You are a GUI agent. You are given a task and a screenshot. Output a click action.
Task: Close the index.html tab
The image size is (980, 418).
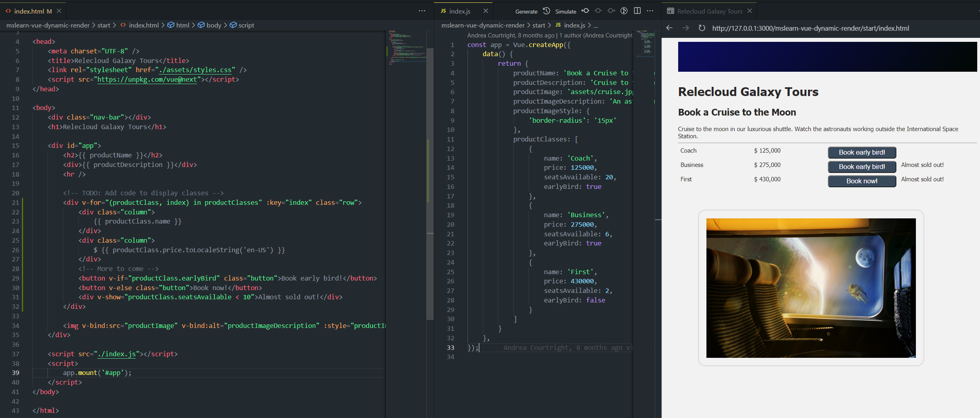tap(59, 11)
